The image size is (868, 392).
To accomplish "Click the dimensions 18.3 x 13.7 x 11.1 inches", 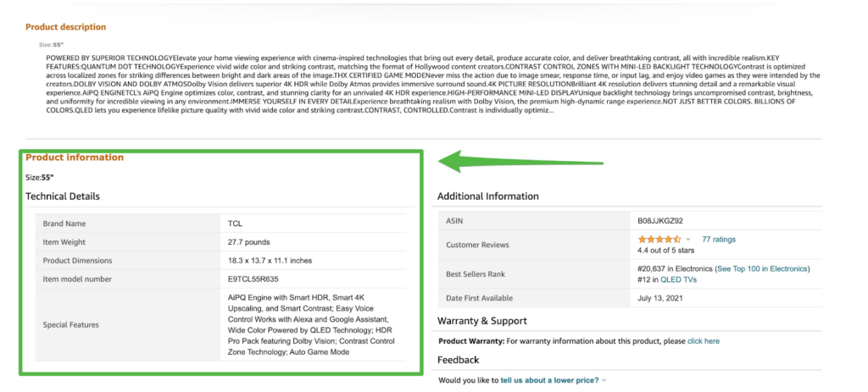I will (x=269, y=261).
